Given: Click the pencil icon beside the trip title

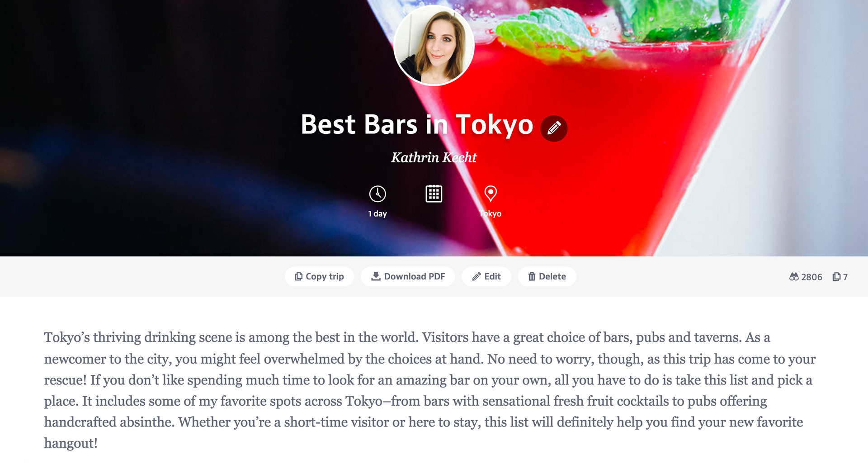Looking at the screenshot, I should (554, 128).
